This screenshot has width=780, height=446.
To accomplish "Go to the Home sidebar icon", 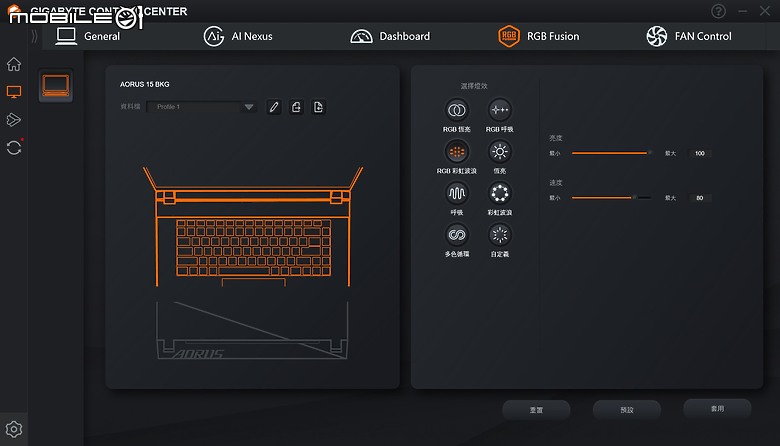I will [14, 64].
